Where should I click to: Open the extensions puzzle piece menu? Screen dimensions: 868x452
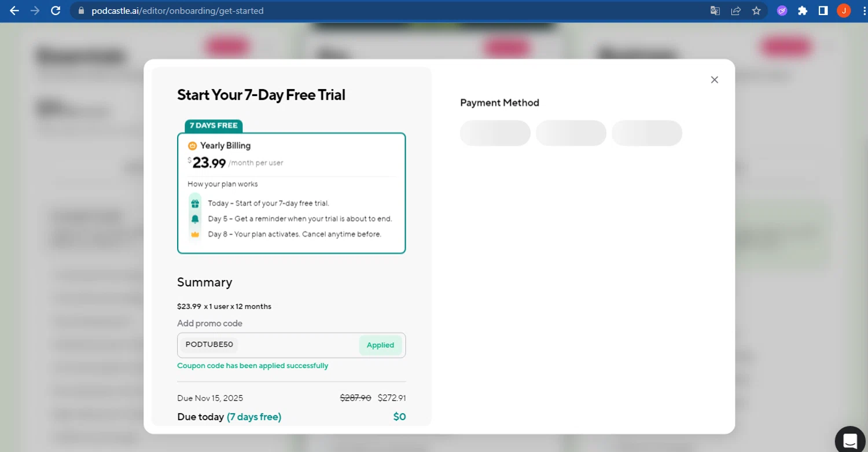pyautogui.click(x=803, y=10)
